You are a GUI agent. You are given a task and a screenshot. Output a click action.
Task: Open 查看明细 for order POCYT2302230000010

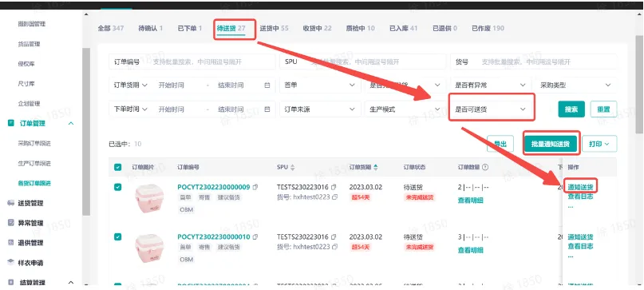pos(471,250)
